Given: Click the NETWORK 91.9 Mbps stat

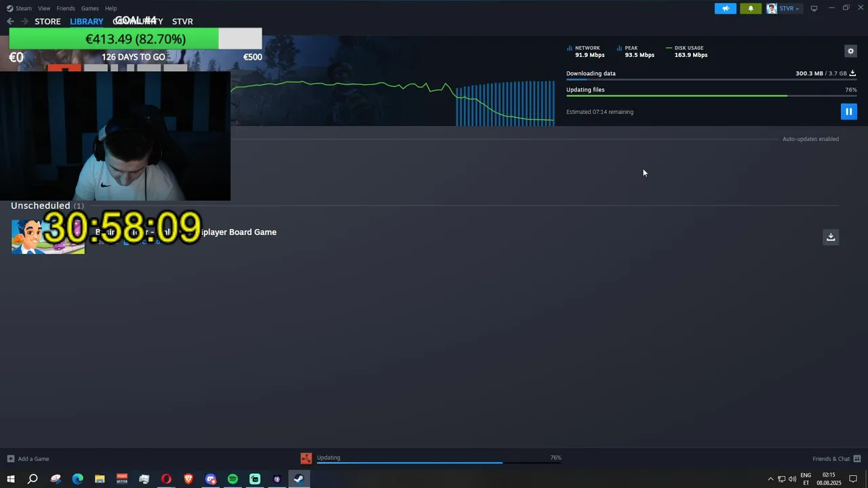Looking at the screenshot, I should coord(586,52).
